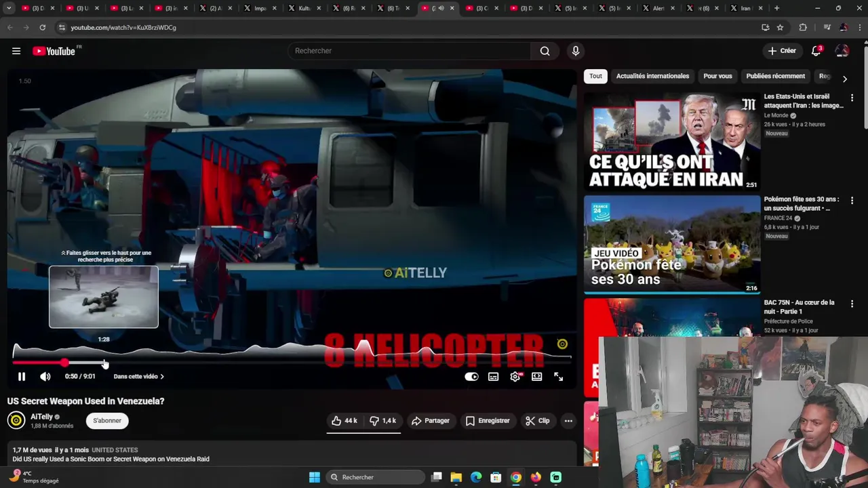Reload the page in Chrome

(42, 27)
